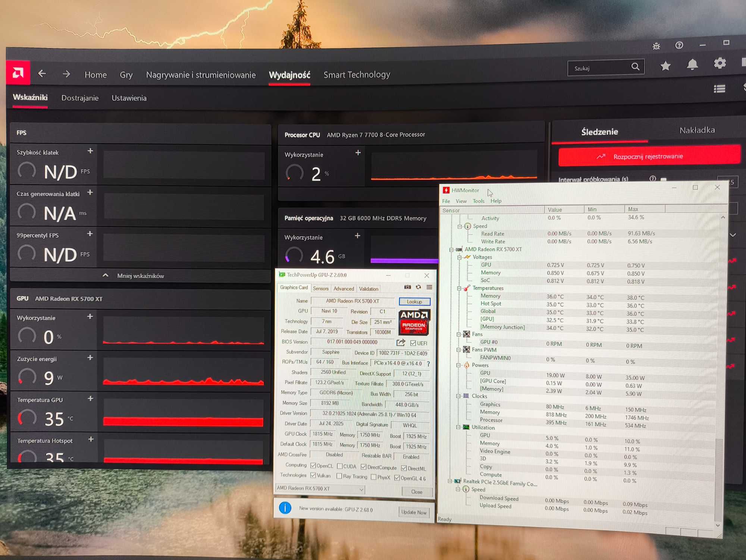The width and height of the screenshot is (746, 560).
Task: Collapse Clocks node in HWMonitor
Action: click(458, 396)
